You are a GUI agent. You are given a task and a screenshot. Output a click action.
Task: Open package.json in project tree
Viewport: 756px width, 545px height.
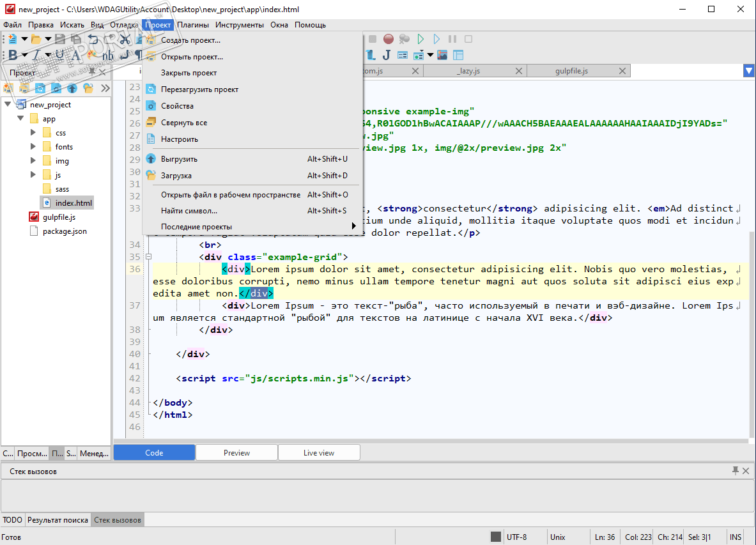(65, 231)
